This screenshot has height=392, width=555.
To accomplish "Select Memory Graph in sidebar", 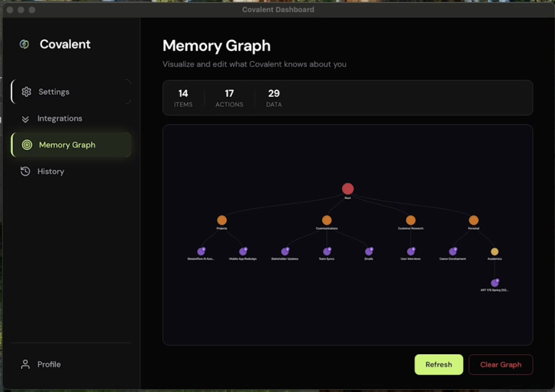I will click(71, 145).
